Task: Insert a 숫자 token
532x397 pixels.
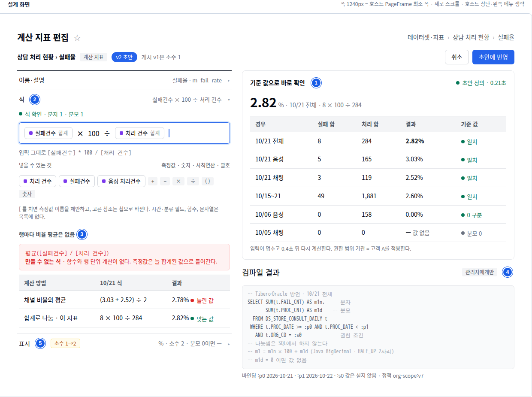Action: tap(27, 194)
